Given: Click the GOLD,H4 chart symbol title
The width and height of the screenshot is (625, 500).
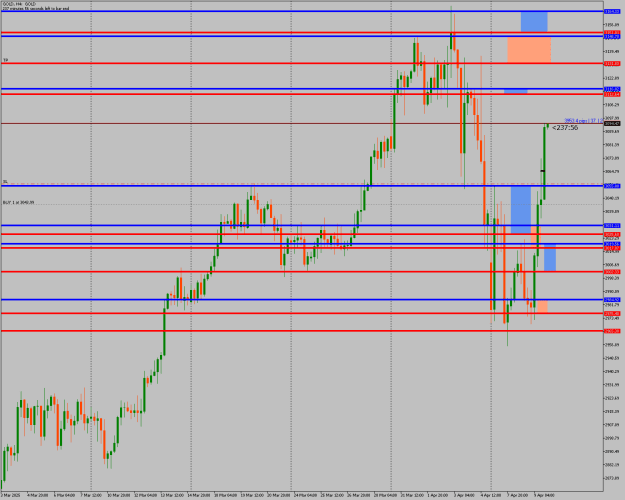Looking at the screenshot, I should [x=19, y=4].
